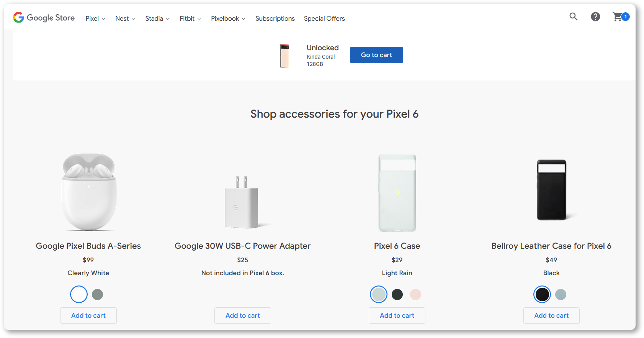The width and height of the screenshot is (644, 338).
Task: Click the $25 price text
Action: (x=243, y=260)
